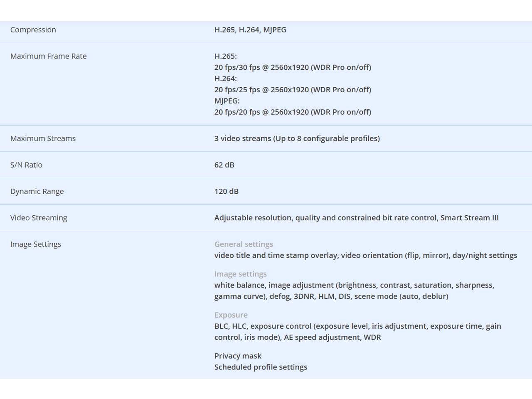532x399 pixels.
Task: Click the Maximum Streams label
Action: pyautogui.click(x=43, y=139)
